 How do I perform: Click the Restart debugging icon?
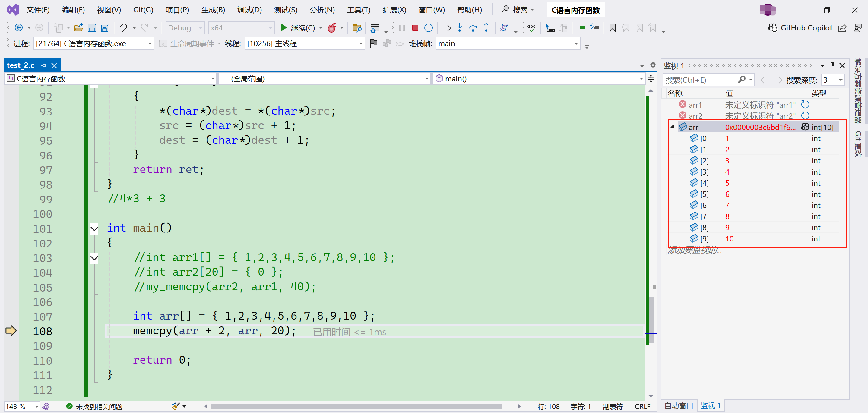(429, 28)
